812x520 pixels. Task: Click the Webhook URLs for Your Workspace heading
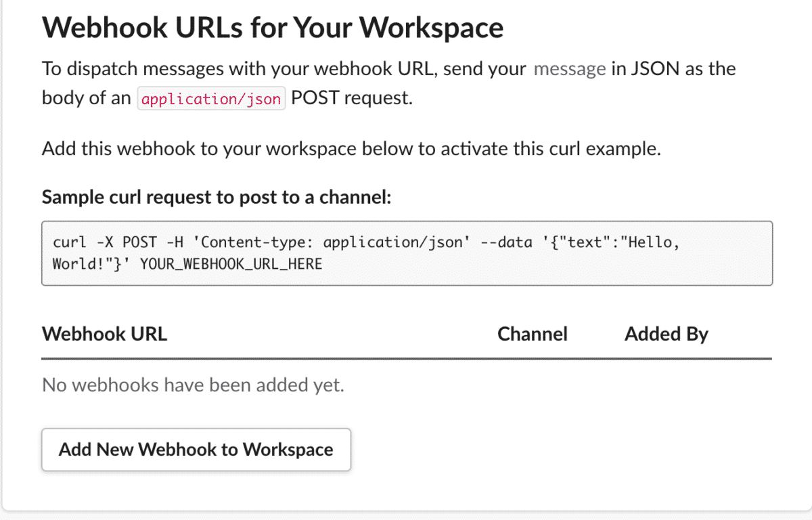[273, 27]
